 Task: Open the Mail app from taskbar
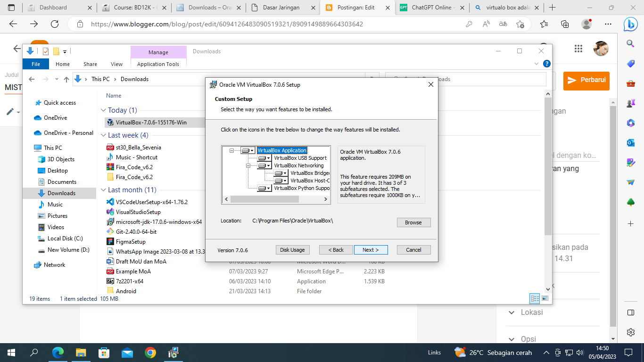pyautogui.click(x=127, y=353)
